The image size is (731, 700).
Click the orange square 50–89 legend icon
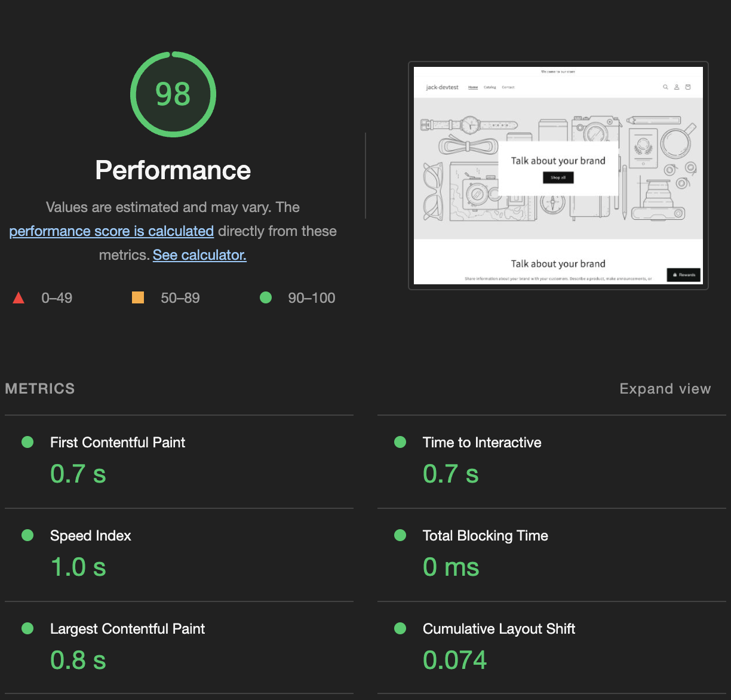(138, 297)
